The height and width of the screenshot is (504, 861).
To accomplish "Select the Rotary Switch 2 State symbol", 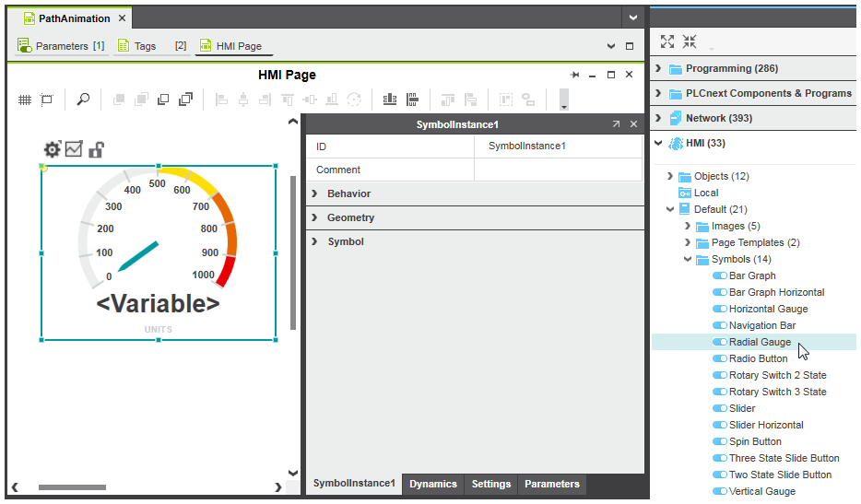I will [777, 375].
